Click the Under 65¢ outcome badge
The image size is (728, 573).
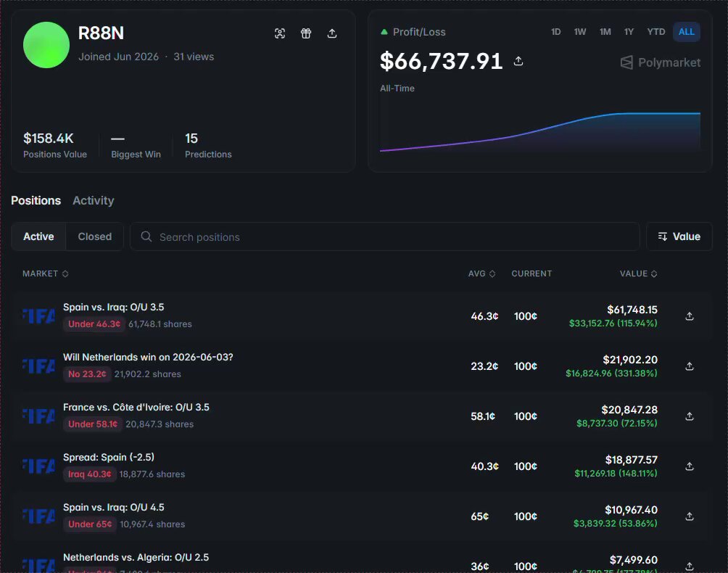(90, 524)
